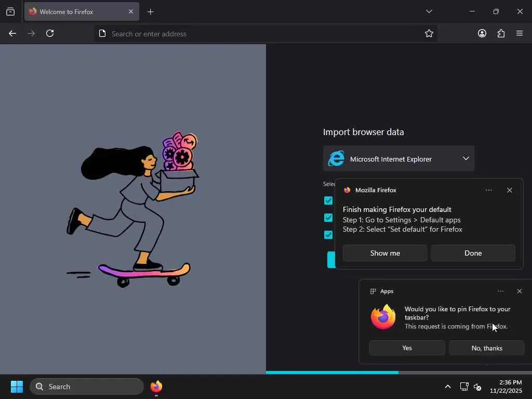Focus the Search or enter address bar
The width and height of the screenshot is (532, 399).
tap(265, 34)
